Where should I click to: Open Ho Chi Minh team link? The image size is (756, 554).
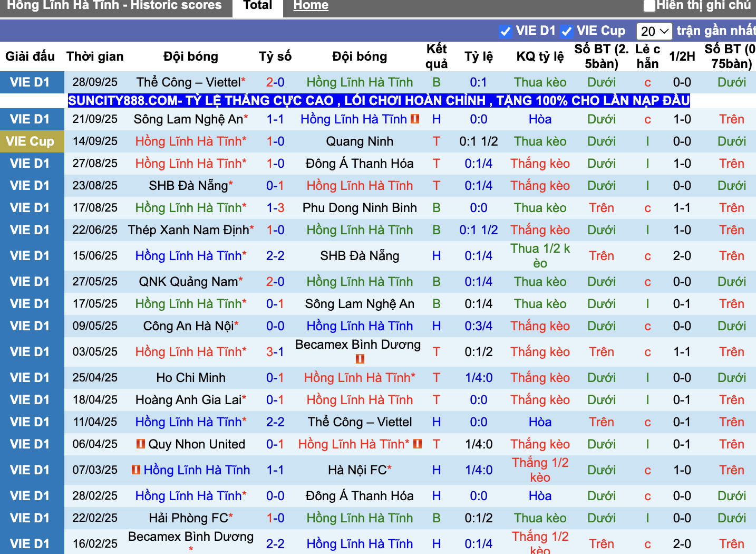pos(191,378)
